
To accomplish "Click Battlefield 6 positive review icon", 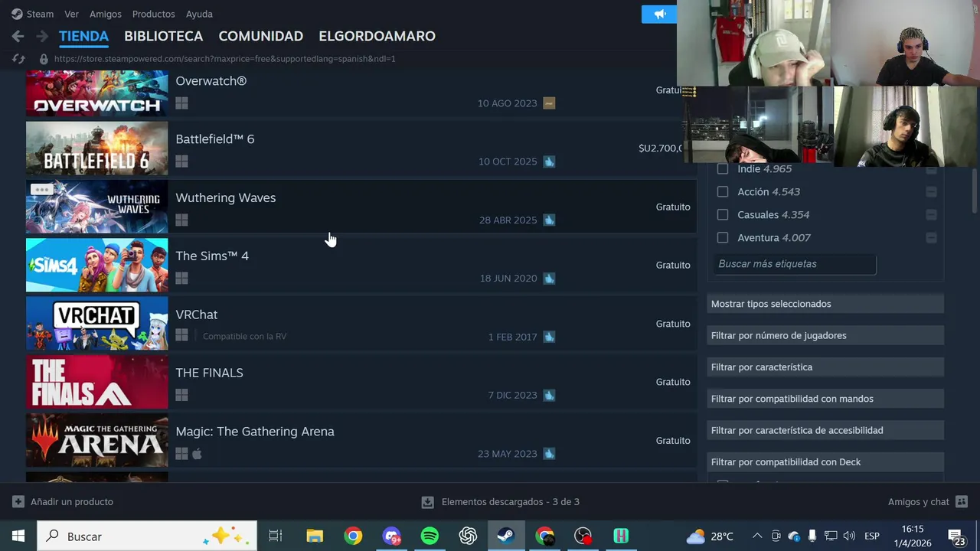I will click(549, 161).
